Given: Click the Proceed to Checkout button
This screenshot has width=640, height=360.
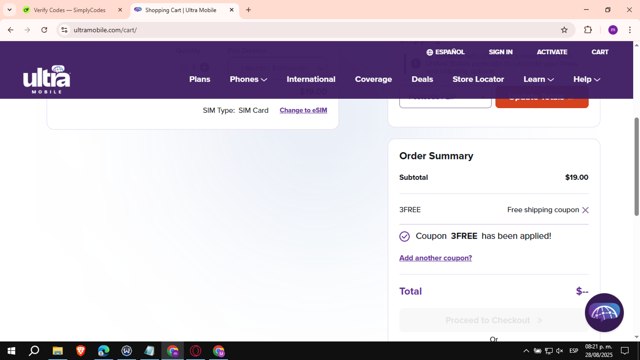Looking at the screenshot, I should 494,320.
